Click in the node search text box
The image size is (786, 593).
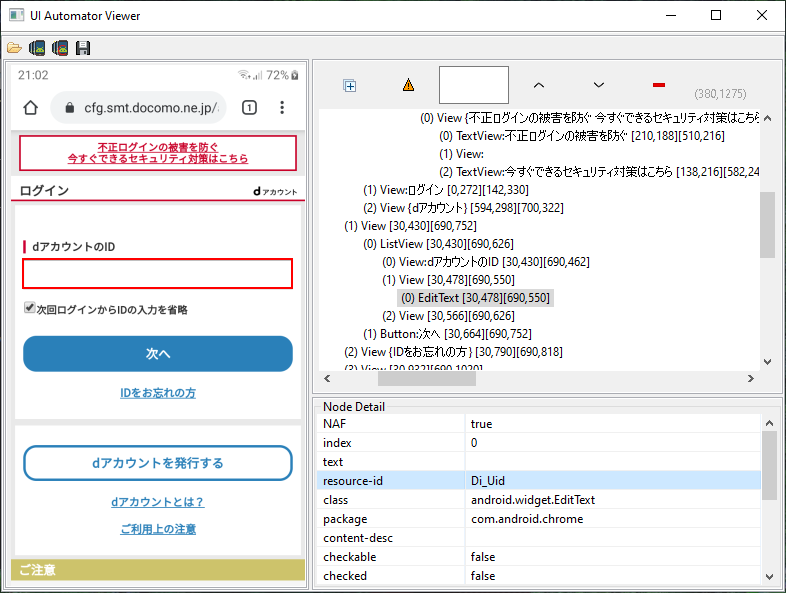coord(474,85)
